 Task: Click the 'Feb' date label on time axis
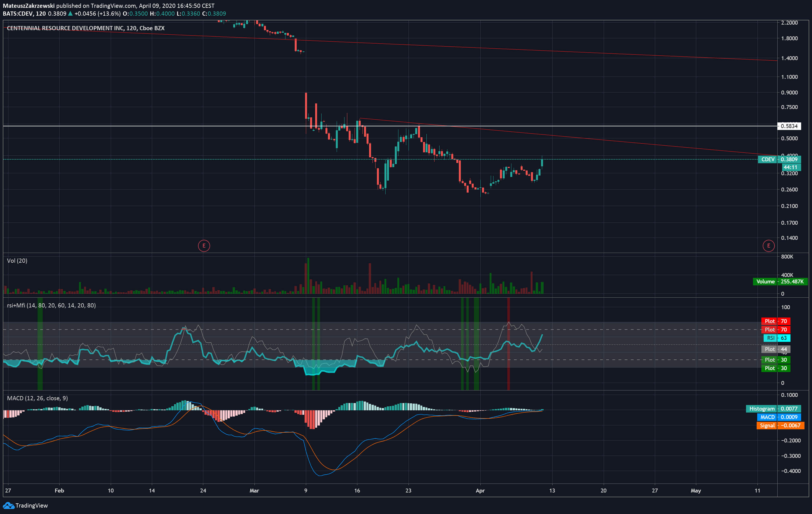click(59, 491)
